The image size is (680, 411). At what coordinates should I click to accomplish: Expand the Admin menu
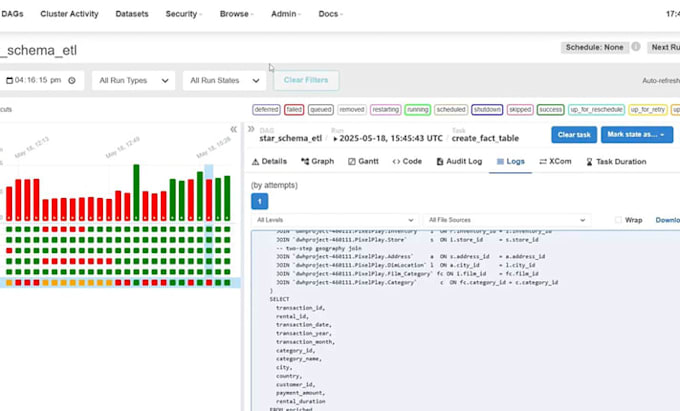286,14
